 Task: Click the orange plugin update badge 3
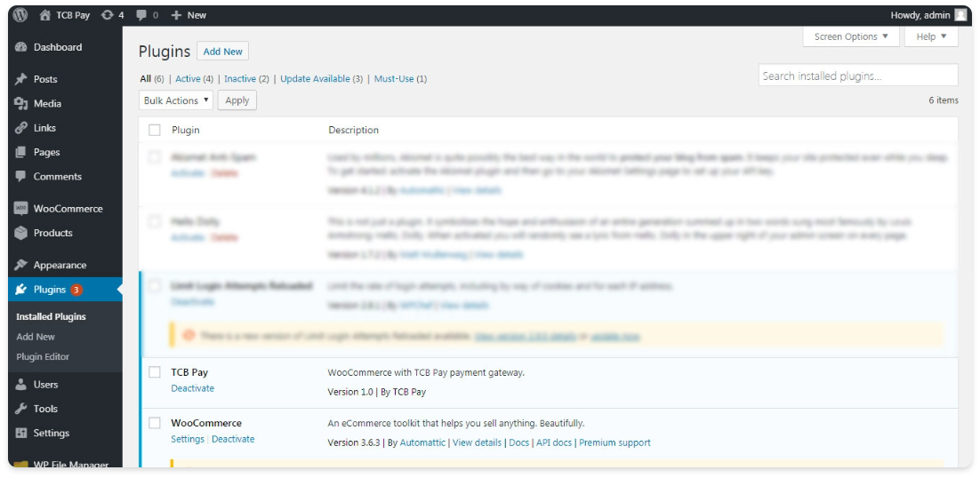point(76,290)
